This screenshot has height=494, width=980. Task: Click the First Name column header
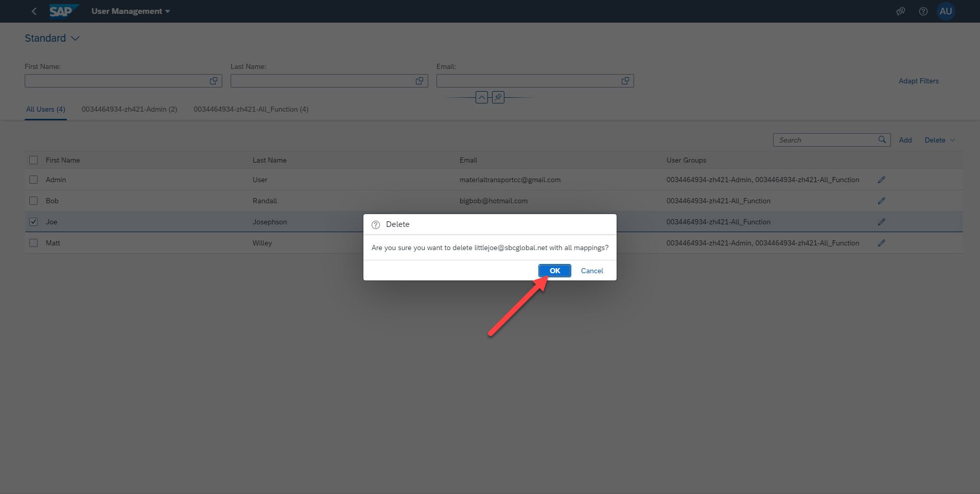tap(63, 160)
